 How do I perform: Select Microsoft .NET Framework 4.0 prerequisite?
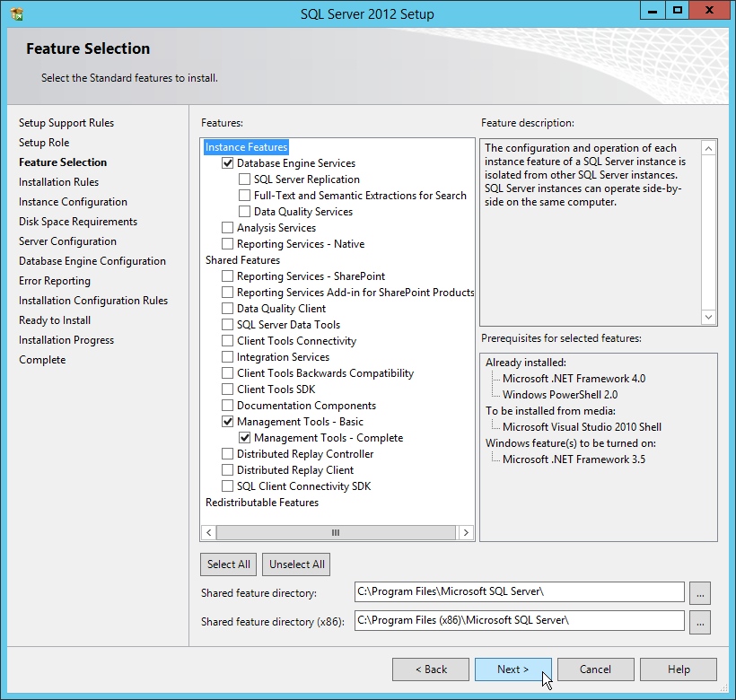pyautogui.click(x=574, y=379)
